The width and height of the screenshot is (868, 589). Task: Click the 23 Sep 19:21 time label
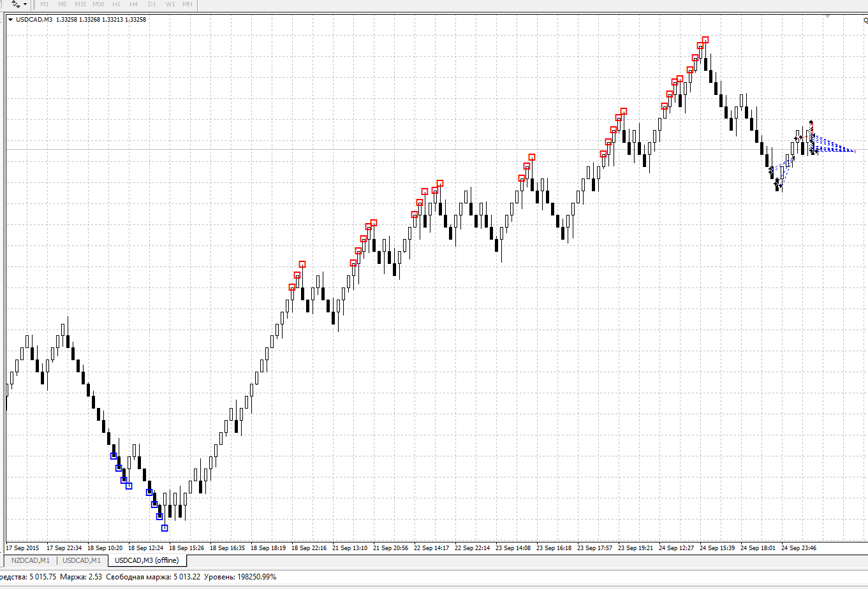coord(636,548)
